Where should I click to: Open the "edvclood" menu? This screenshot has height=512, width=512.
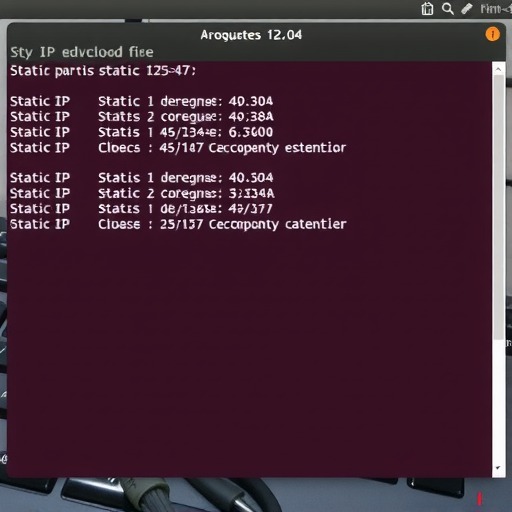click(92, 52)
